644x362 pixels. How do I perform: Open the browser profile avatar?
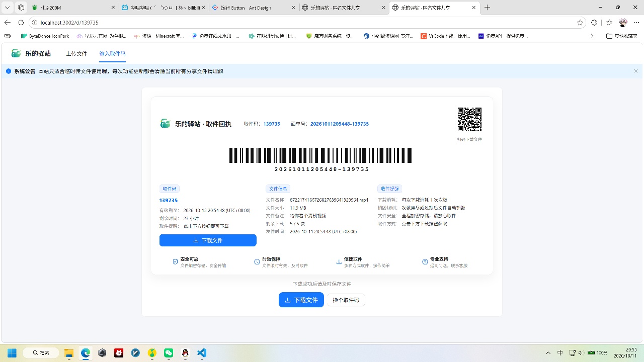point(623,23)
